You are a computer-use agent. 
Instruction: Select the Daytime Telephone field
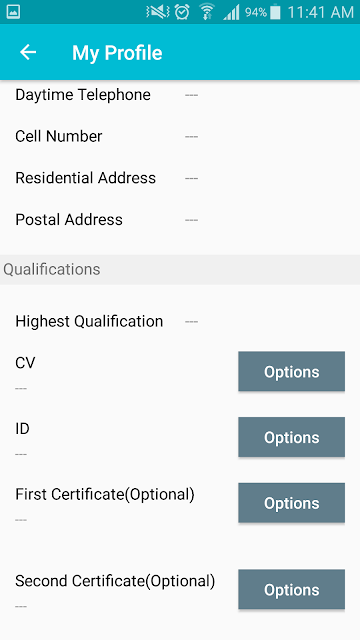click(x=180, y=95)
